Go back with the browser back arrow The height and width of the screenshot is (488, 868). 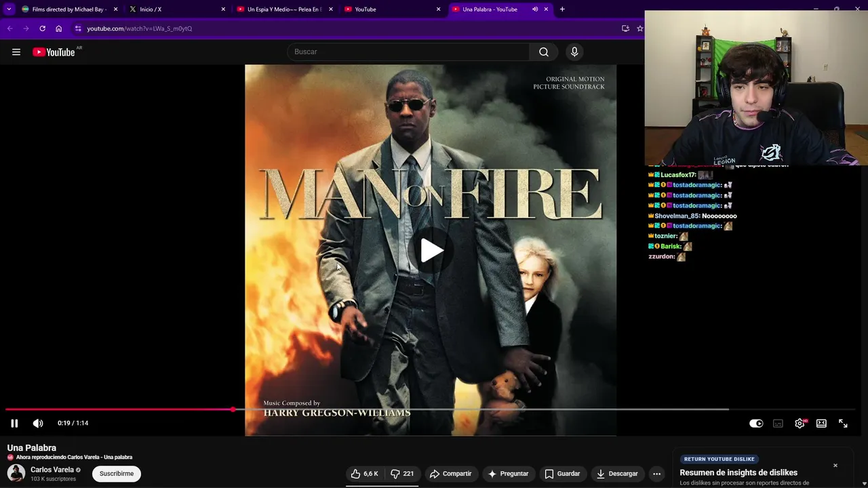[x=9, y=28]
